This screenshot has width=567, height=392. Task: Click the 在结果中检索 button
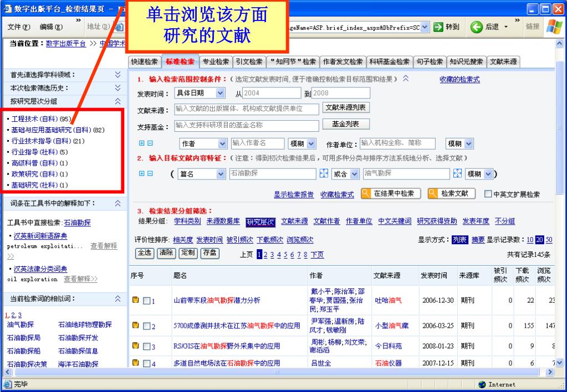point(391,194)
